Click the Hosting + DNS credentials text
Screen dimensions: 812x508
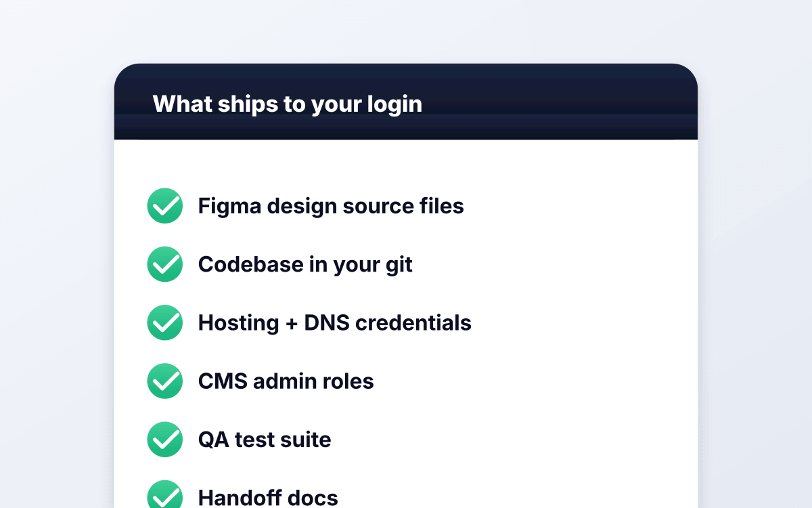coord(335,322)
